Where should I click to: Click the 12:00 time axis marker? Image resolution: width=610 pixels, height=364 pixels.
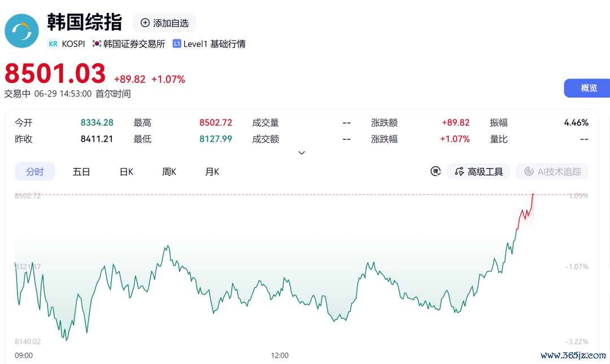click(280, 356)
